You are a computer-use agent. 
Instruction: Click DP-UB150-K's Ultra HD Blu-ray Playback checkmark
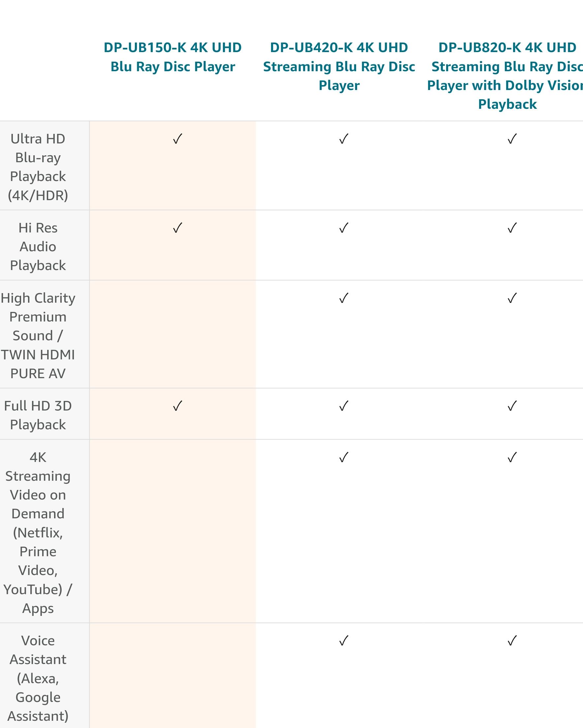coord(177,139)
